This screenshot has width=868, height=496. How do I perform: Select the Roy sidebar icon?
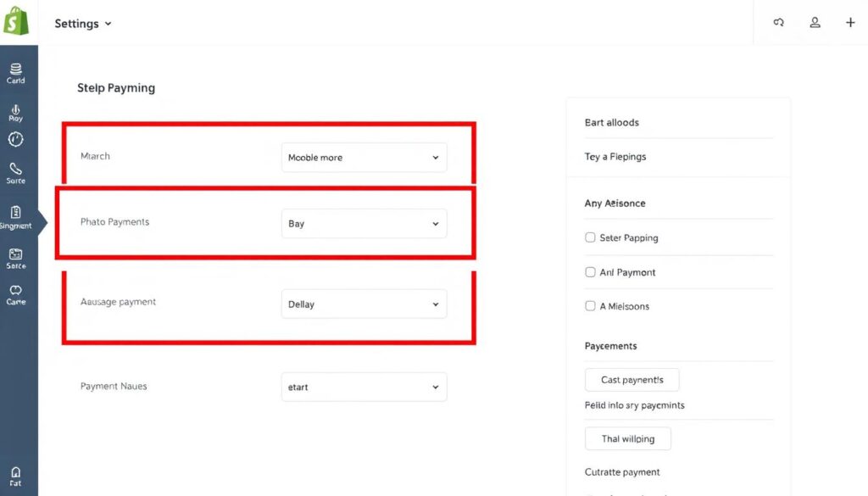[x=16, y=111]
